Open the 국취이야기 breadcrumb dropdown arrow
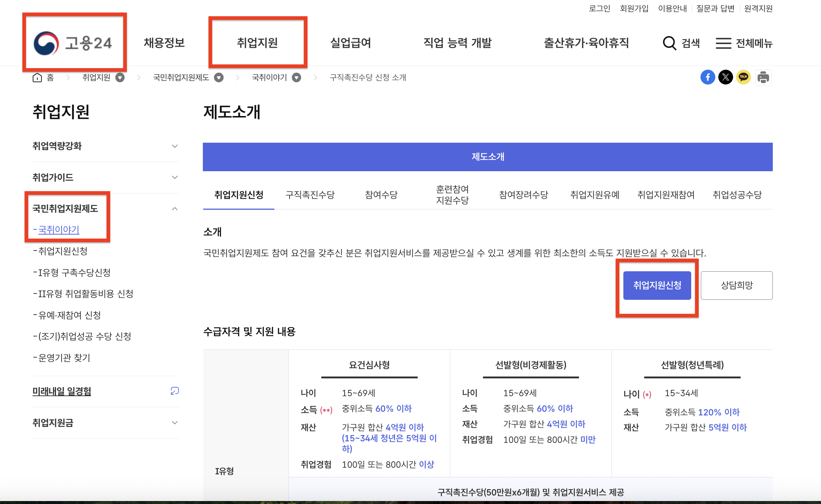The image size is (821, 504). tap(296, 77)
